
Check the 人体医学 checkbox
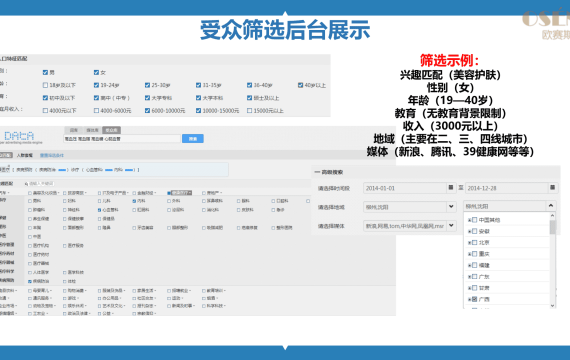click(30, 272)
